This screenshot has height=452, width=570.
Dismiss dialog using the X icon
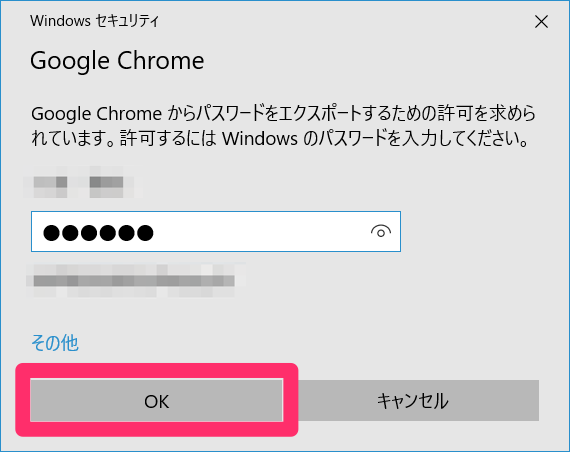[x=541, y=22]
